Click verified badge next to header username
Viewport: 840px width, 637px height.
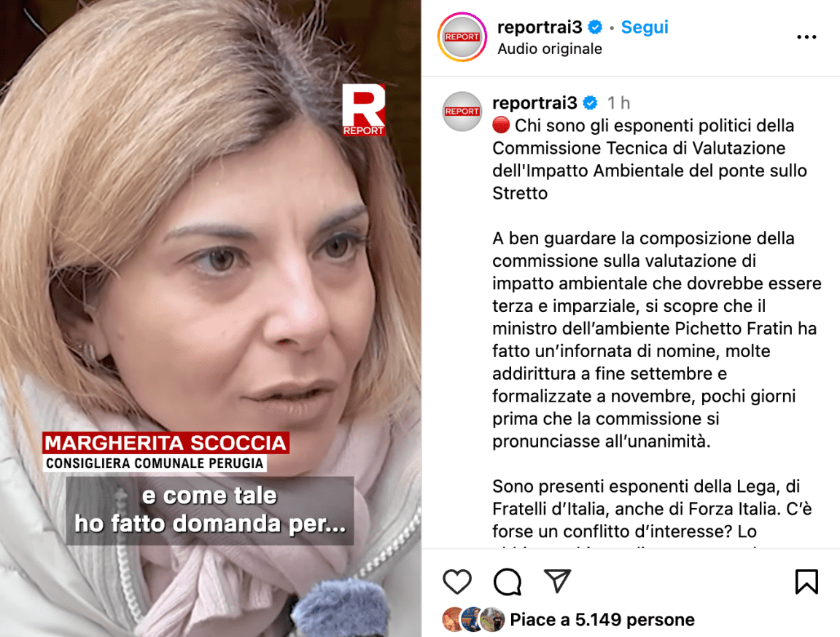pos(595,27)
